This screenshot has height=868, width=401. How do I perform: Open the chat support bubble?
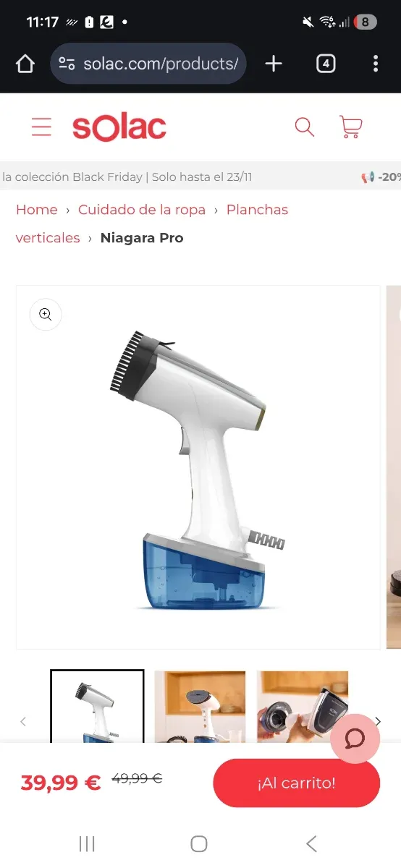click(355, 739)
